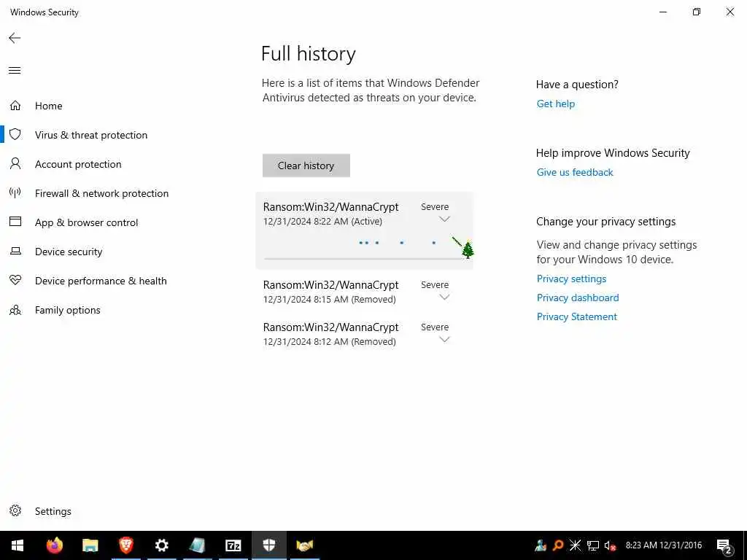Click the Firewall & network antenna icon

click(15, 192)
